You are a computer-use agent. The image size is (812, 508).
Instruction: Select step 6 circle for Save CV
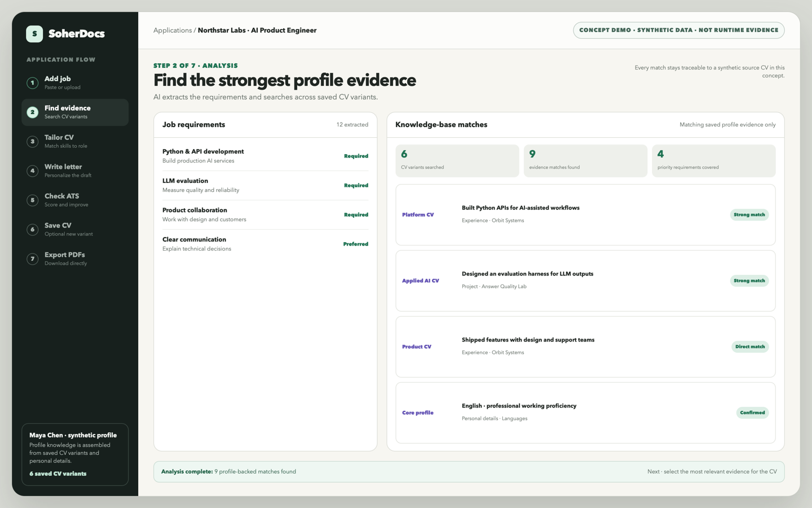click(x=33, y=230)
